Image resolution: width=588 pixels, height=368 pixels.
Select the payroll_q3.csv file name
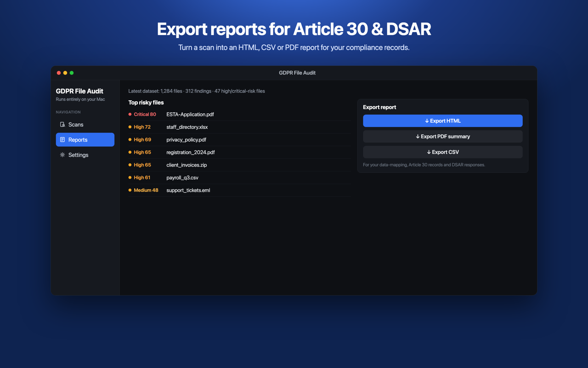pyautogui.click(x=182, y=178)
